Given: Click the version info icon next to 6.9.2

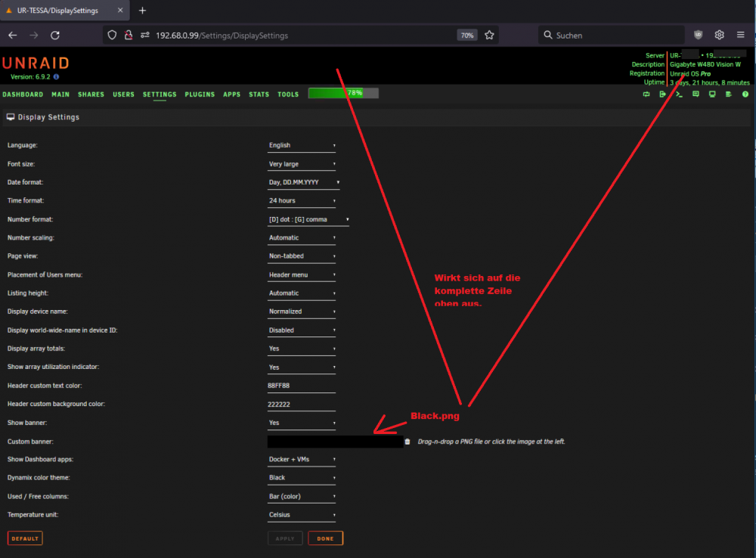Looking at the screenshot, I should click(x=57, y=76).
